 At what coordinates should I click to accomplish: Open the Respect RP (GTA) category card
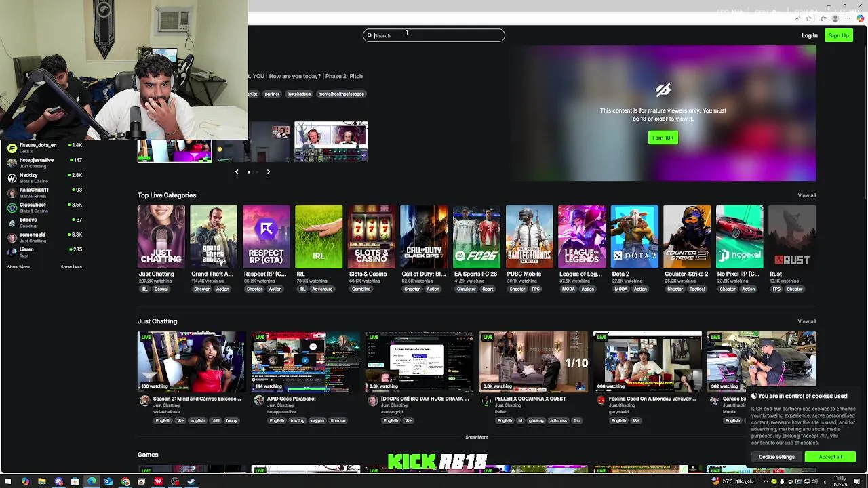tap(267, 237)
